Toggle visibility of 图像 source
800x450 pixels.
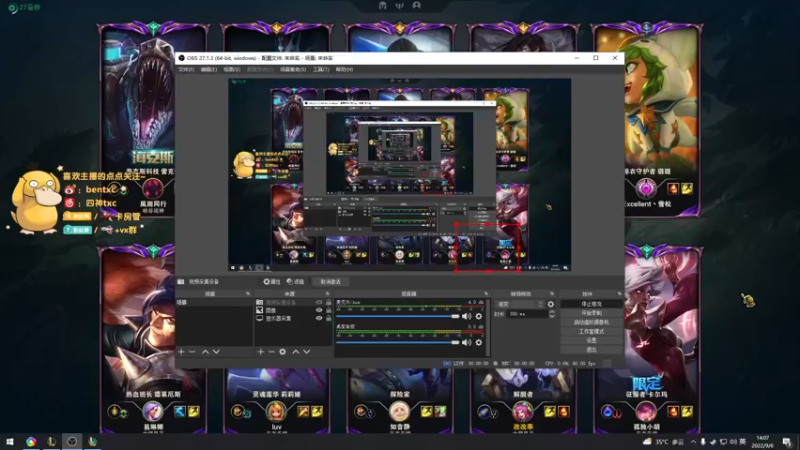[x=319, y=310]
